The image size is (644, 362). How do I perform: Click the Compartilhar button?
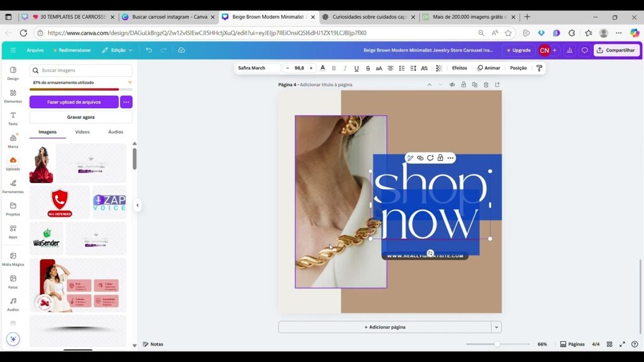coord(616,50)
